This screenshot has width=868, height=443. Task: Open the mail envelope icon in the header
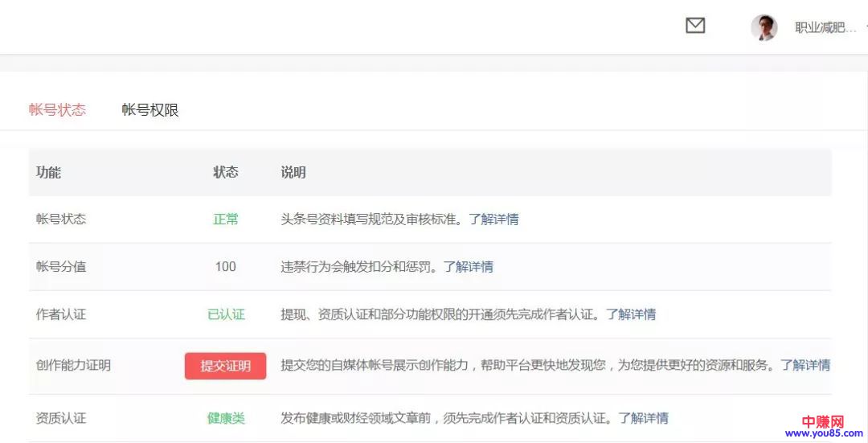click(x=695, y=27)
